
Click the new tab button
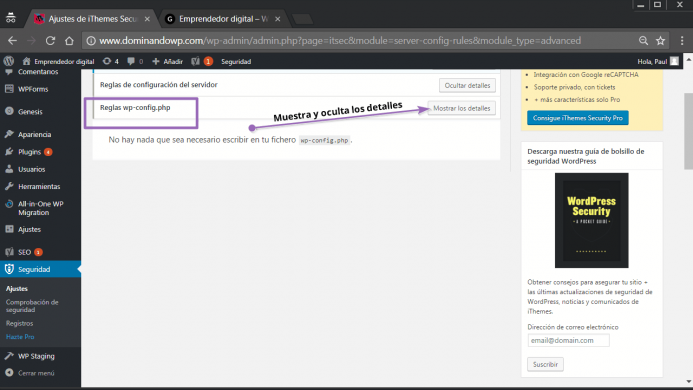[303, 19]
